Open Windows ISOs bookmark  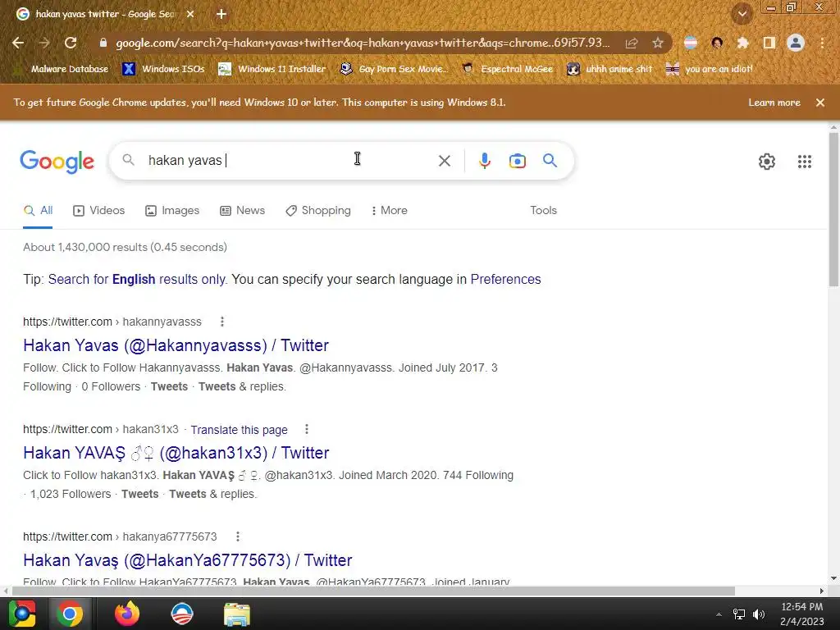(163, 69)
